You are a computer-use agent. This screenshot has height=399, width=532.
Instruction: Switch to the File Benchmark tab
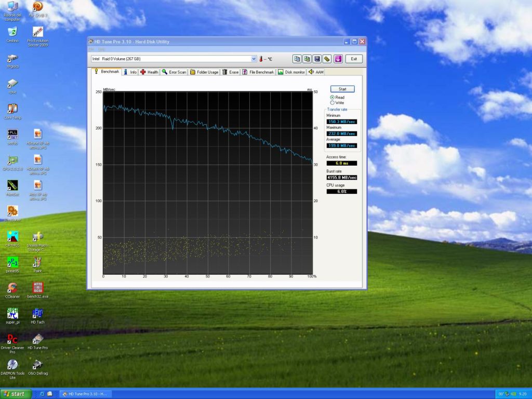pyautogui.click(x=258, y=72)
